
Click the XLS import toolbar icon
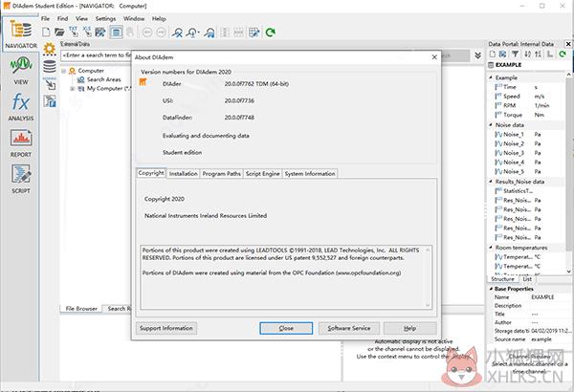(87, 32)
